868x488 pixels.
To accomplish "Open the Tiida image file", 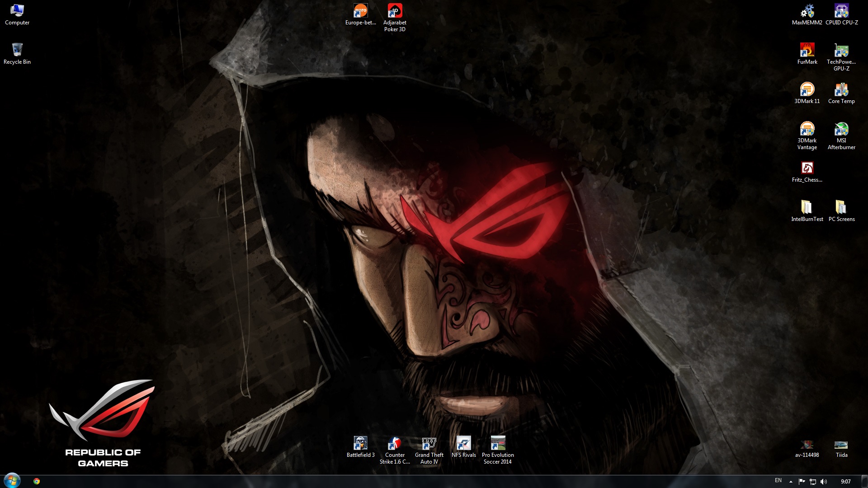I will tap(841, 449).
